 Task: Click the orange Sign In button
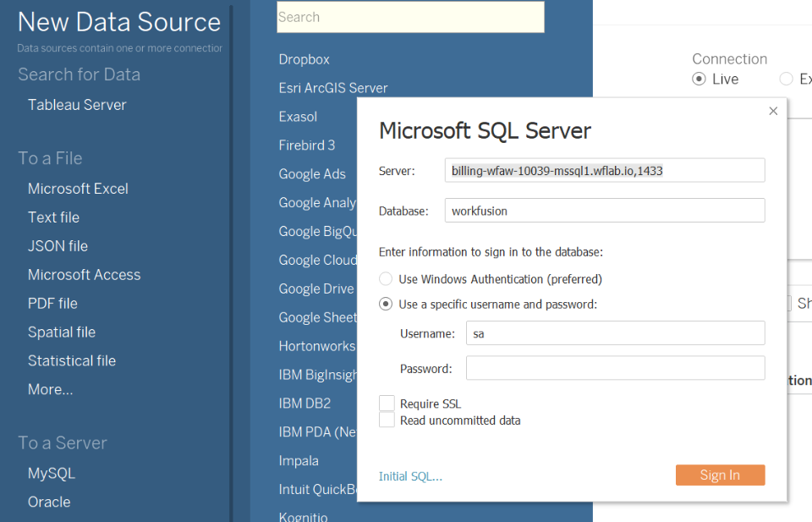pos(720,475)
